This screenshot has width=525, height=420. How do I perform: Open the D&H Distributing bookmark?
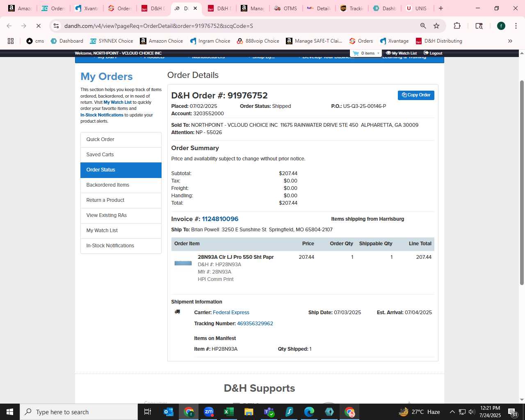coord(439,41)
